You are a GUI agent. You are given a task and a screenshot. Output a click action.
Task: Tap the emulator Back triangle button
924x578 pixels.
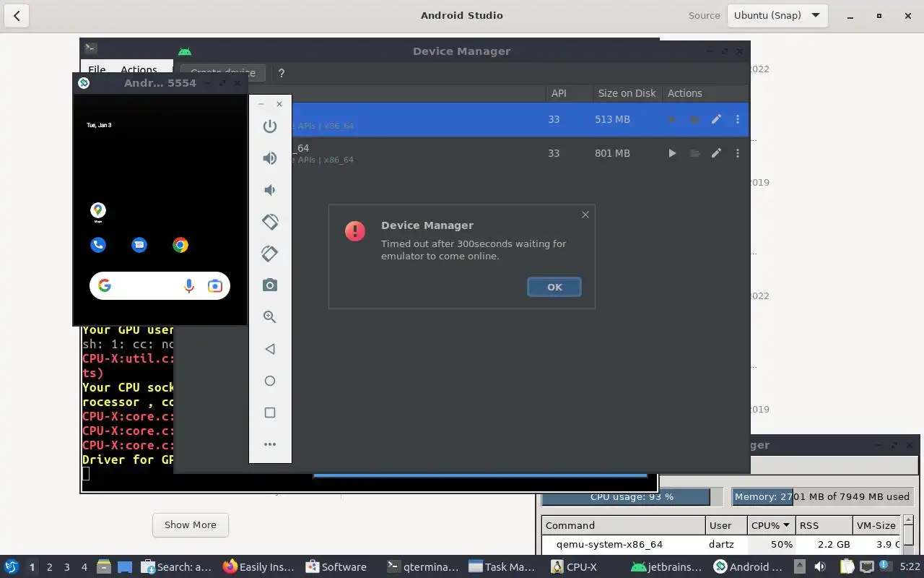click(270, 349)
